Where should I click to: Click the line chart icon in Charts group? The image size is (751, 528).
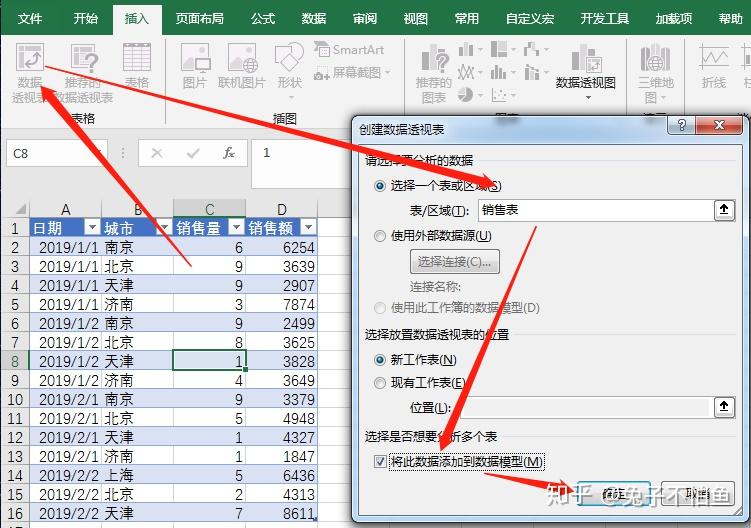pos(466,72)
